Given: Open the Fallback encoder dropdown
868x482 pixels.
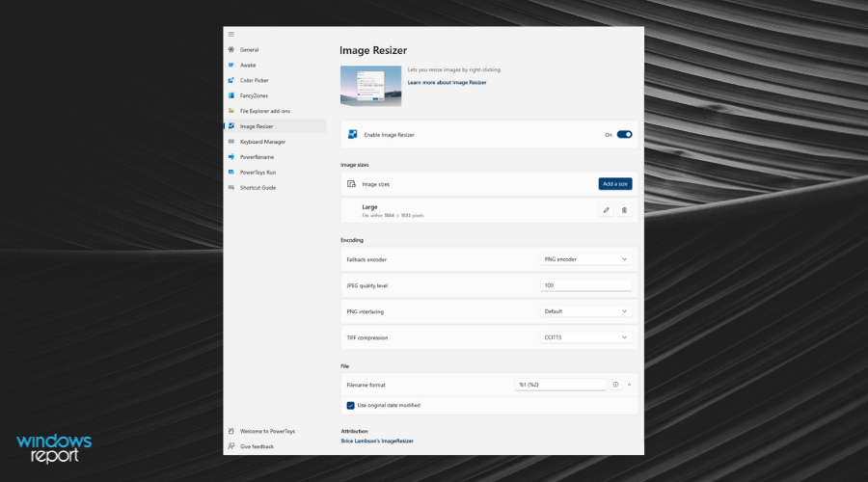Looking at the screenshot, I should 585,259.
